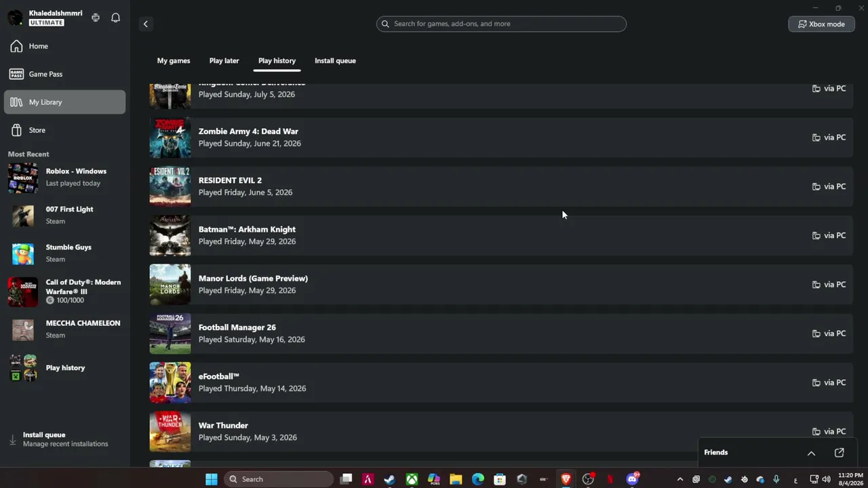
Task: Open File Explorer from the taskbar
Action: point(456,479)
